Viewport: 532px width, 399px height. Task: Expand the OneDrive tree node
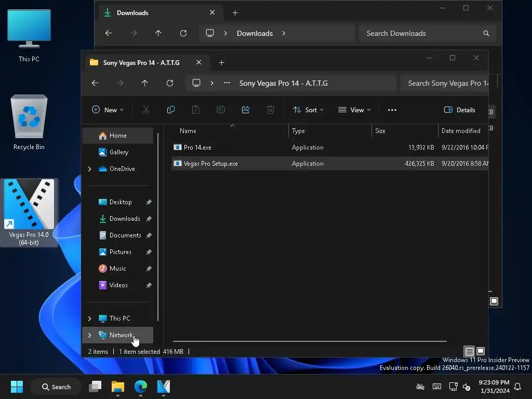pos(89,169)
